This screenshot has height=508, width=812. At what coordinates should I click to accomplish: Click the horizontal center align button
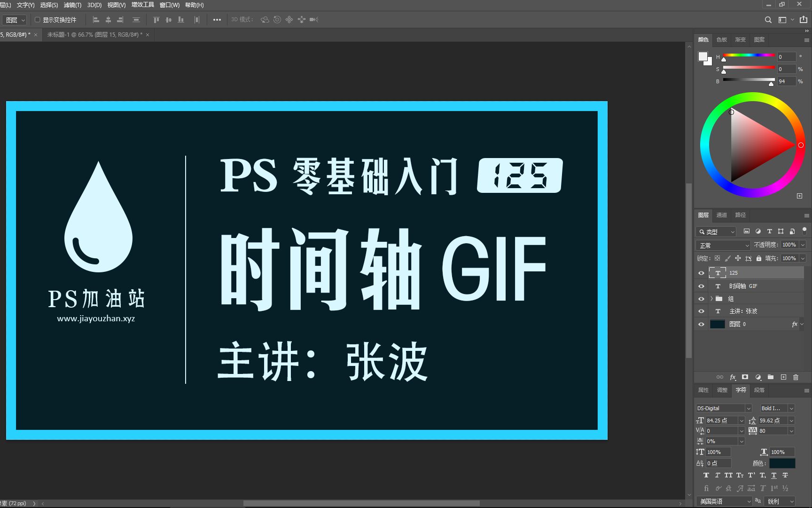tap(108, 19)
